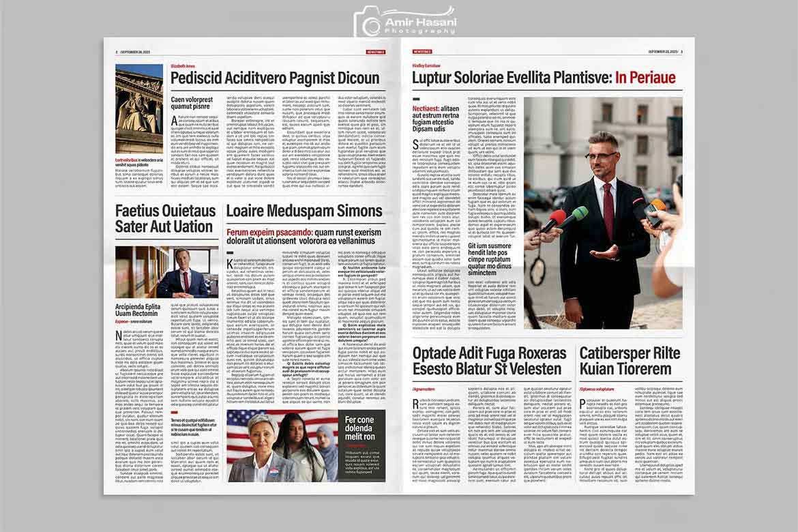Click the drop cap "K" in Loaire Meduspam article
This screenshot has height=532, width=798.
[230, 264]
